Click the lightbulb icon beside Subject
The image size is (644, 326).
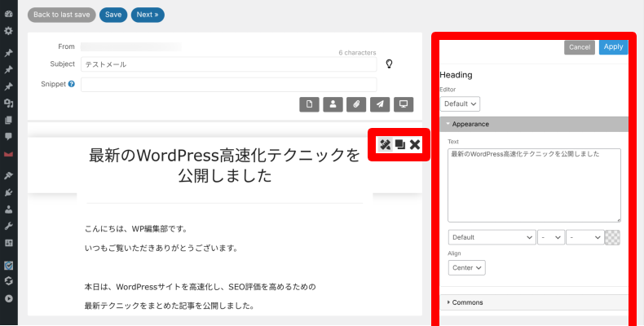389,64
